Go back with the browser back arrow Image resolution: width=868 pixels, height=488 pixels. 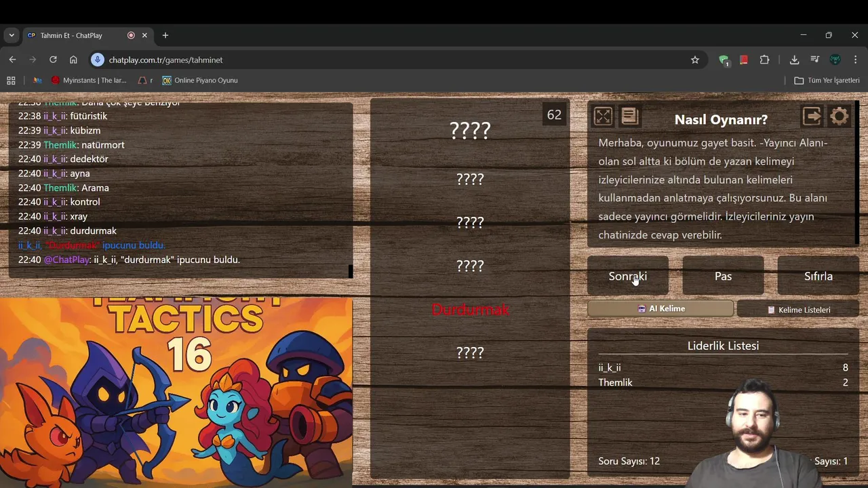[x=12, y=60]
